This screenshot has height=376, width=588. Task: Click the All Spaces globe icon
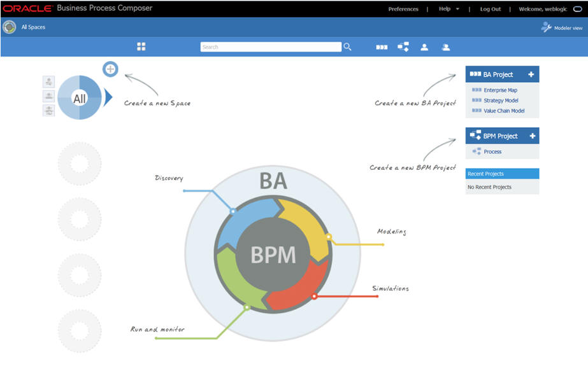pyautogui.click(x=10, y=27)
